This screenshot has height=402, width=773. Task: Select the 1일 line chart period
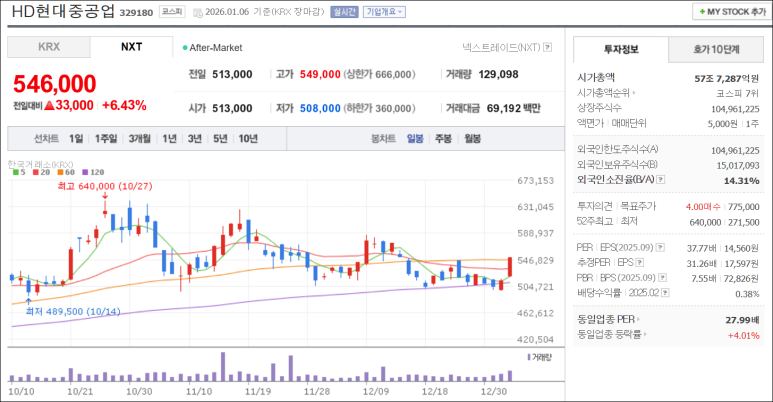click(76, 139)
